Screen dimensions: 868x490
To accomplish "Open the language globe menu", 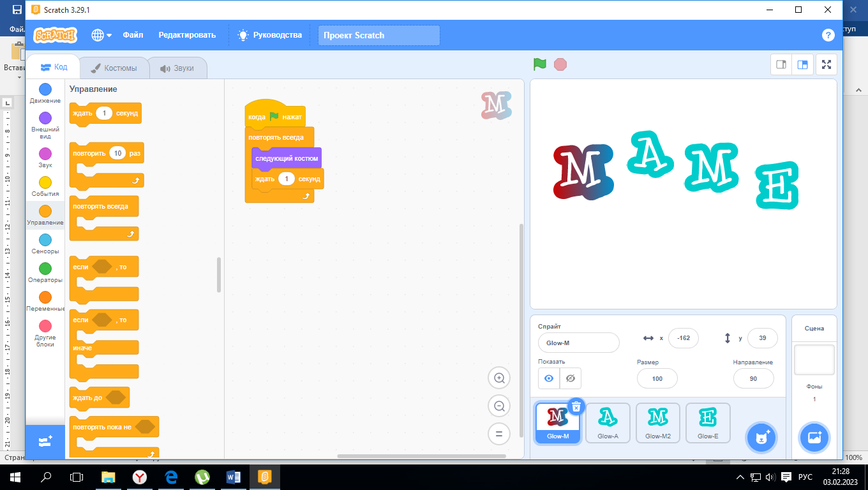I will [101, 35].
